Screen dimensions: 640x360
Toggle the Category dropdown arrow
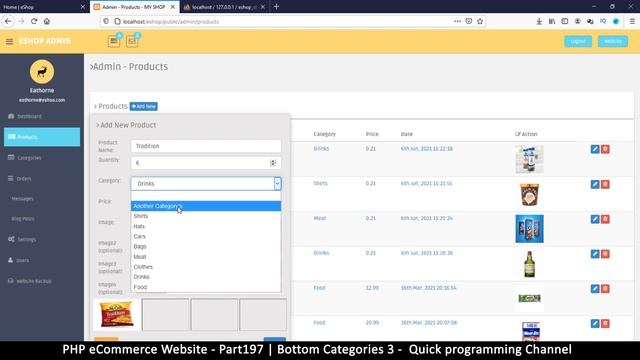277,184
